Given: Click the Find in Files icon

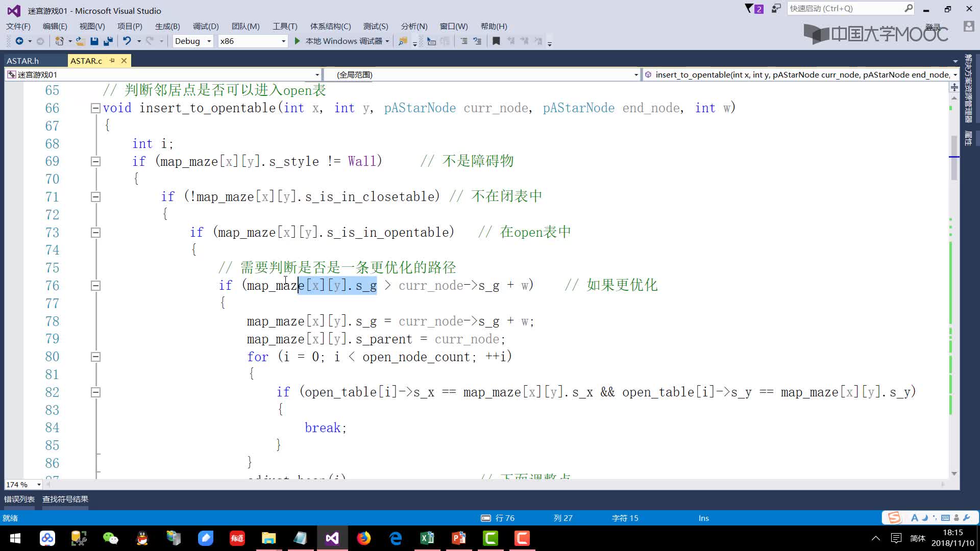Looking at the screenshot, I should (403, 41).
